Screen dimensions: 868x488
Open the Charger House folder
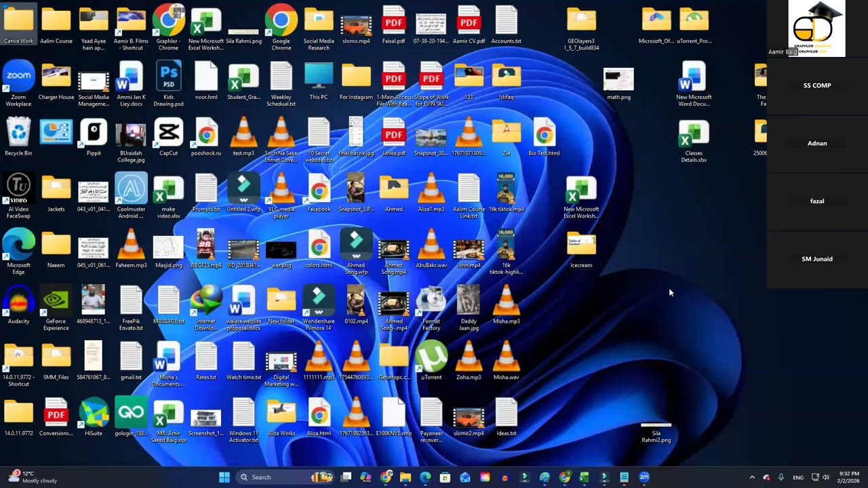[56, 82]
